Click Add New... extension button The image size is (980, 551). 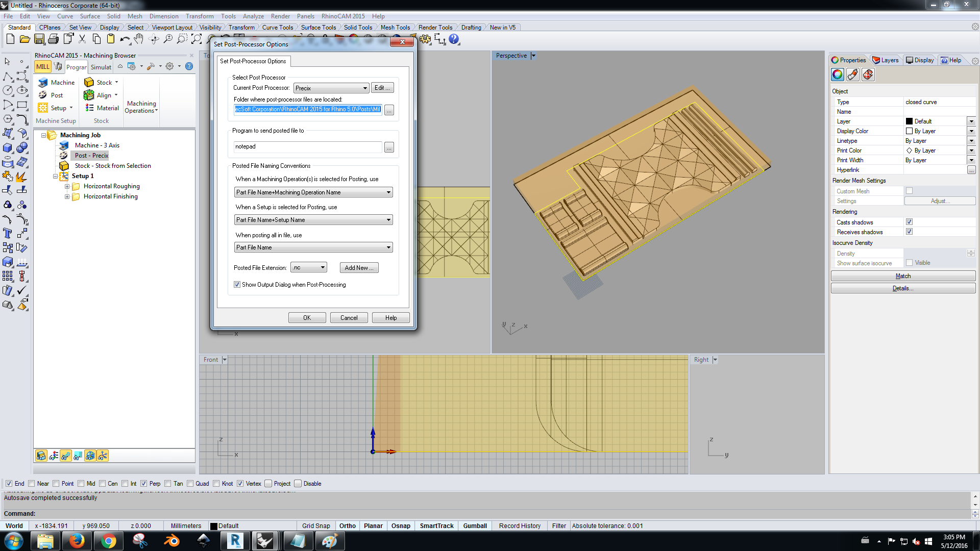click(x=359, y=268)
